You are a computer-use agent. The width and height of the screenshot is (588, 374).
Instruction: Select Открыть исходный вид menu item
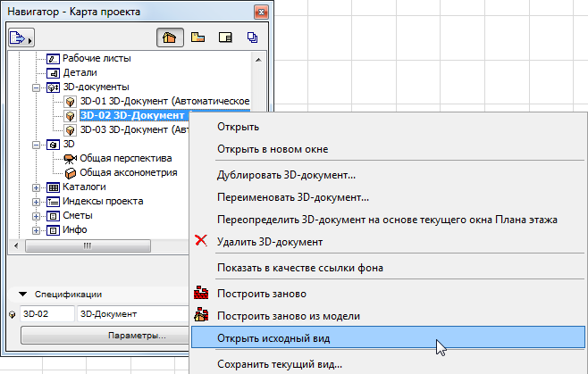388,338
